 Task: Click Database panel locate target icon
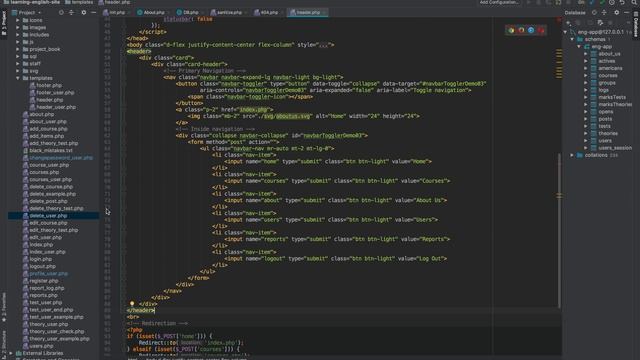[x=594, y=13]
